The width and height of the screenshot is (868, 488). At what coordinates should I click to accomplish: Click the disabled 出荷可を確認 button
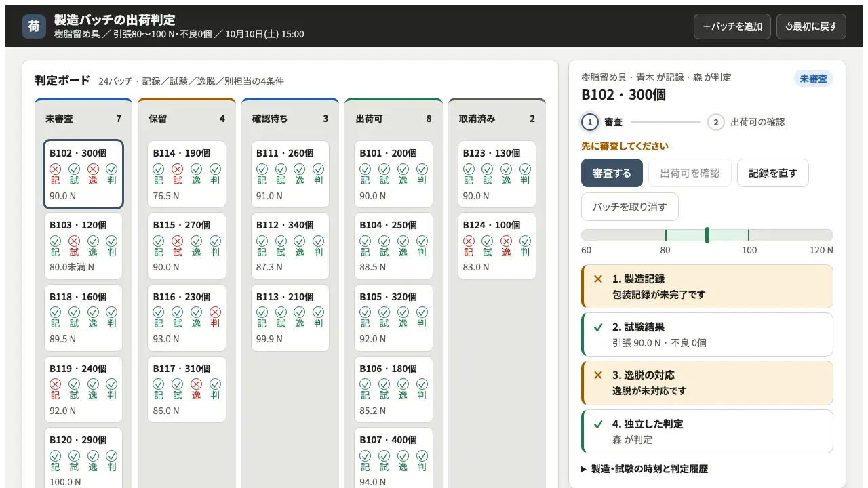[690, 173]
